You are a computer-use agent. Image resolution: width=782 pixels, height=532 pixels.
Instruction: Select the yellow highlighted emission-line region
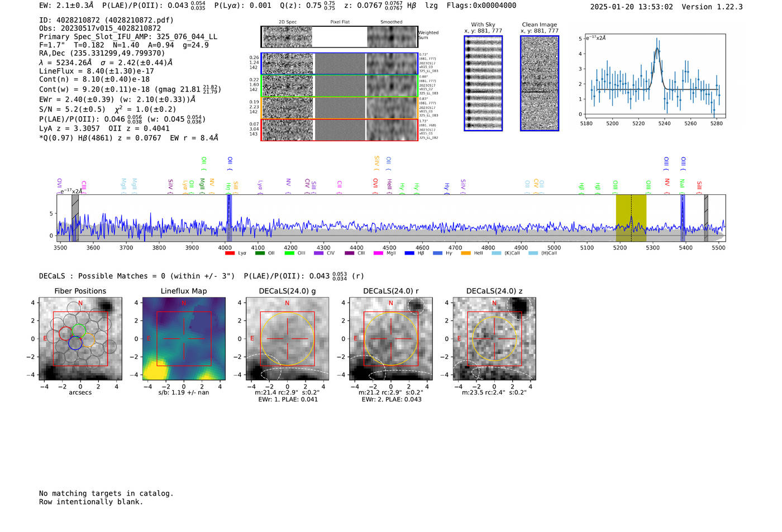[631, 218]
